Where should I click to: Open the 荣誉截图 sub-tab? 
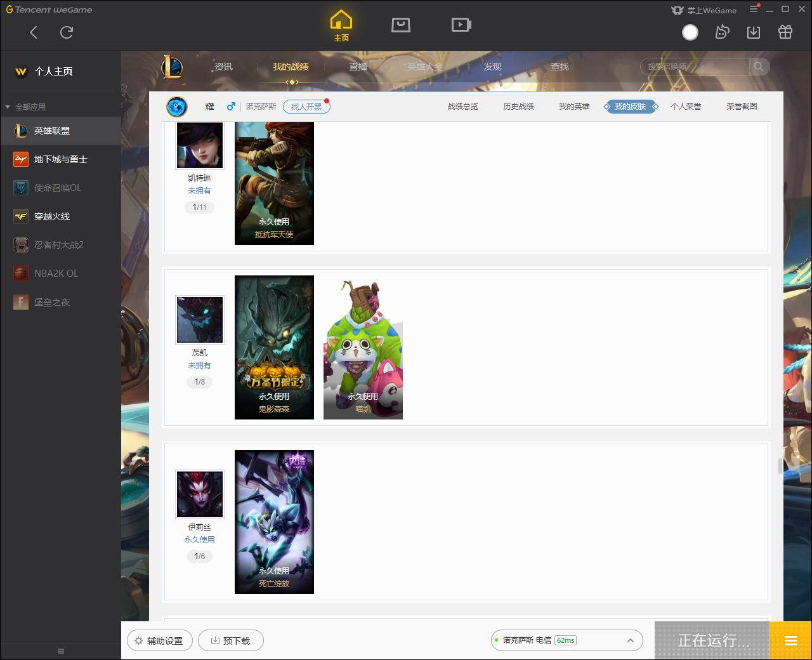pos(742,107)
